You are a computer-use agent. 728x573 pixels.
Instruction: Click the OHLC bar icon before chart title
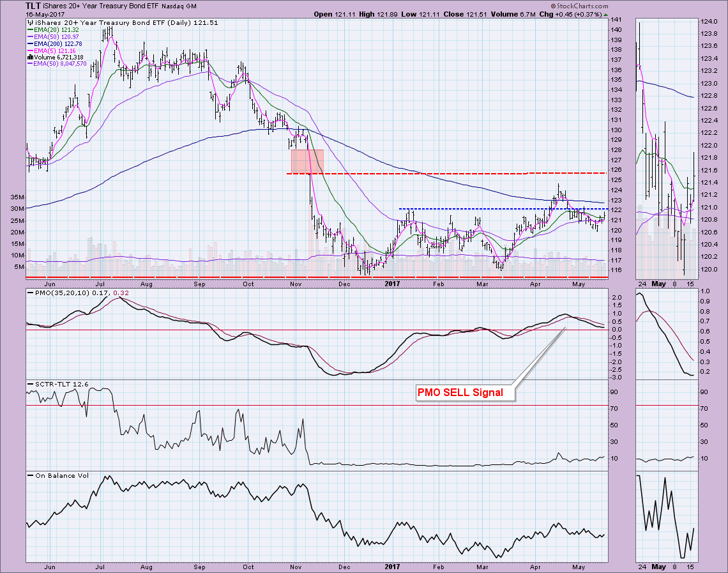[30, 22]
